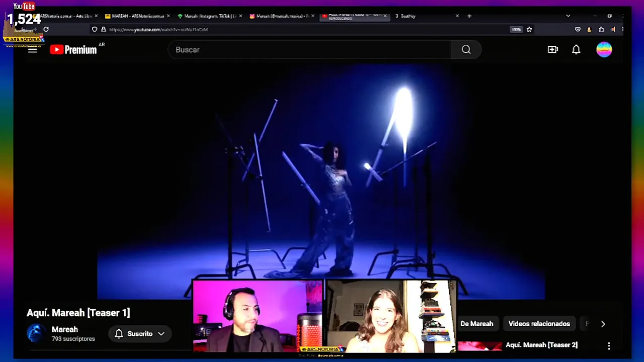
Task: Bookmark this page with the star icon
Action: pyautogui.click(x=529, y=30)
